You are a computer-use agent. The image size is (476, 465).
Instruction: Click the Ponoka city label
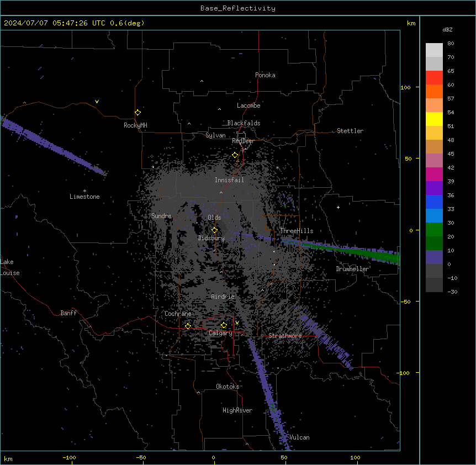point(265,75)
